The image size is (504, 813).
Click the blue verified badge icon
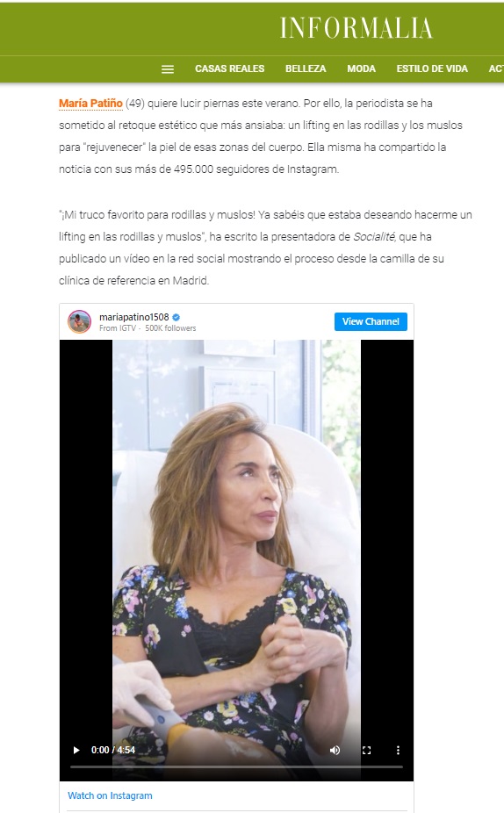176,317
